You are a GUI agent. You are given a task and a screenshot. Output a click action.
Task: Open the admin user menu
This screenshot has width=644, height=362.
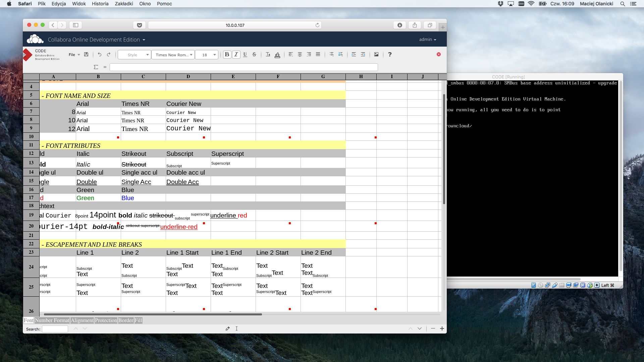point(428,40)
